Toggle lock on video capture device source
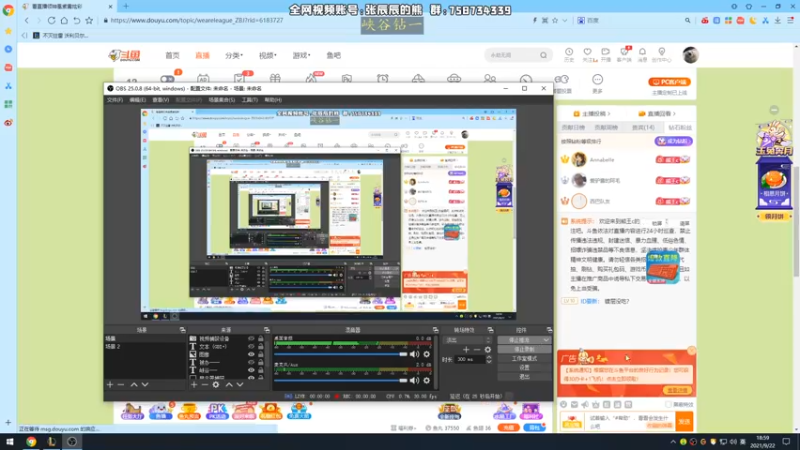Viewport: 800px width, 450px height. 261,338
